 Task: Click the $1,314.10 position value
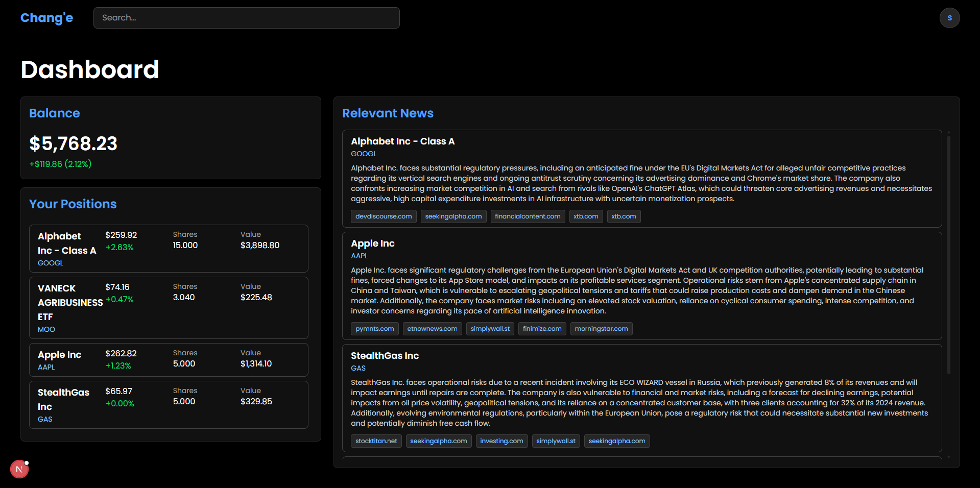tap(256, 363)
